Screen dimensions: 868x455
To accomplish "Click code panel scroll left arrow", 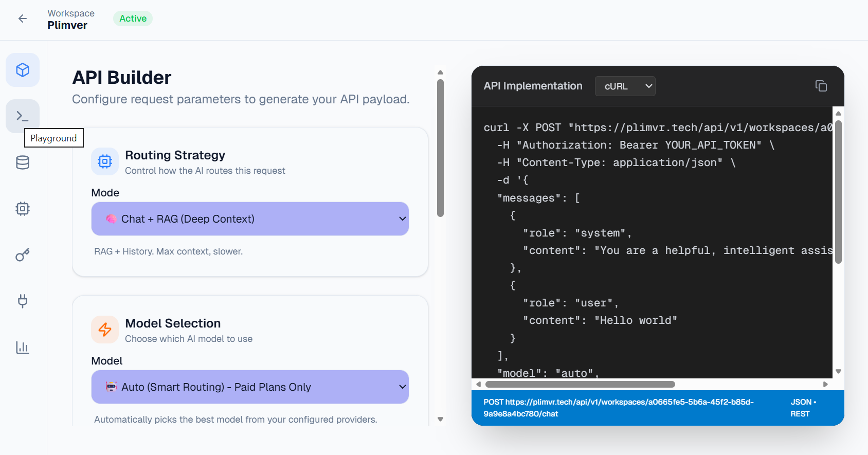I will coord(478,385).
